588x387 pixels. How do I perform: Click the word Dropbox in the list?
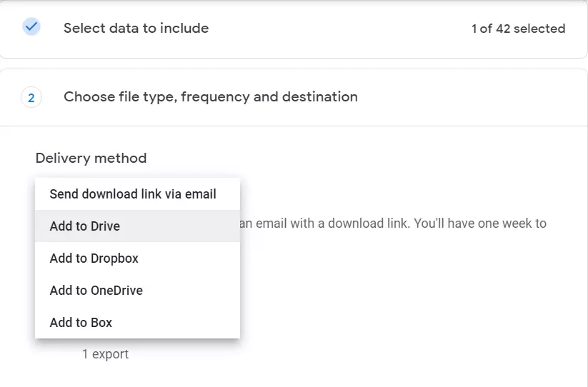114,258
